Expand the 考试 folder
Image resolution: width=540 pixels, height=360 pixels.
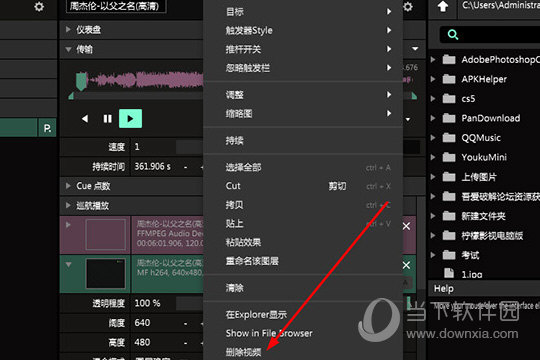pos(433,255)
